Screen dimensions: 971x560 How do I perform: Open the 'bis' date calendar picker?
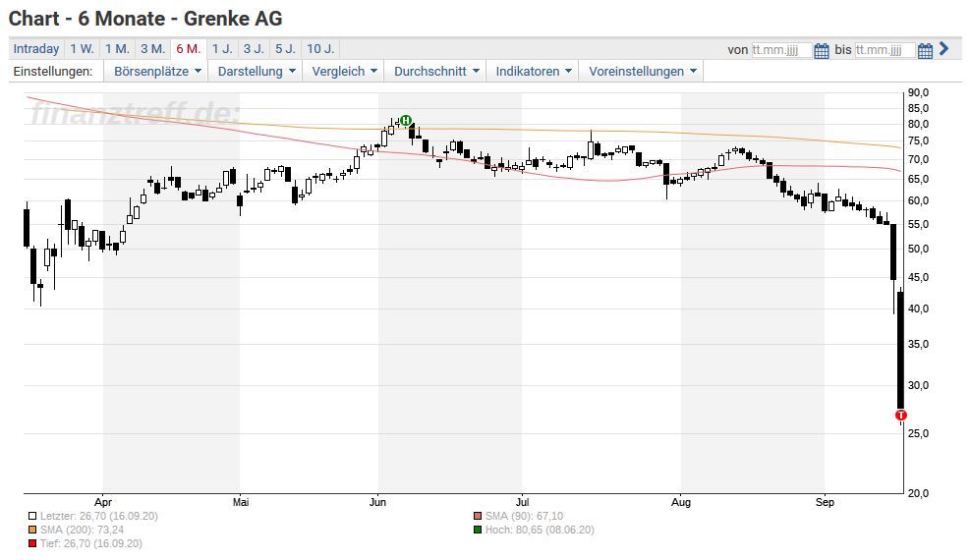click(x=925, y=51)
